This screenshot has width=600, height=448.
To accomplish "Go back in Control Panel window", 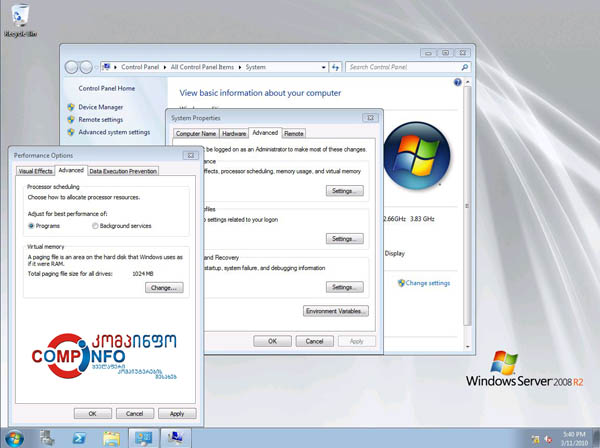I will 72,67.
